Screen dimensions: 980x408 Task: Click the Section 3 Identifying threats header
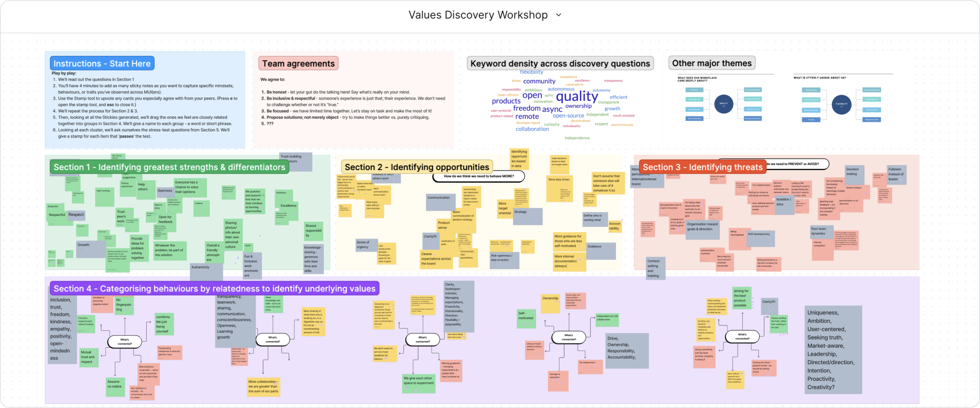[x=702, y=167]
